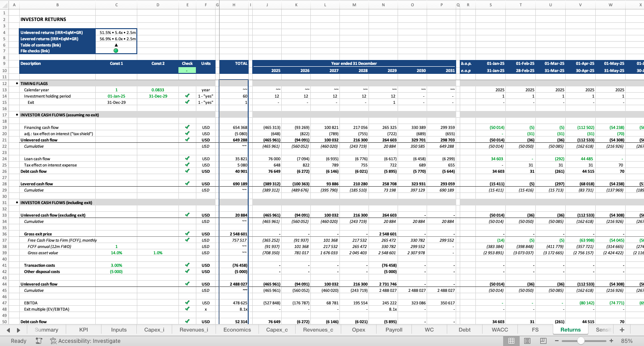Click the up triangle below levered returns
644x346 pixels.
pos(116,45)
